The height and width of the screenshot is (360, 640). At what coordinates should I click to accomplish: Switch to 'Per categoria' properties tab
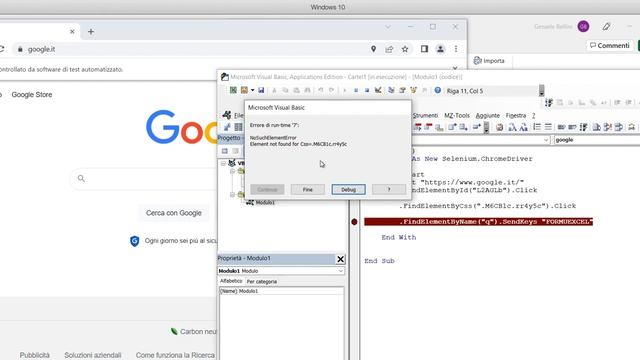[262, 282]
